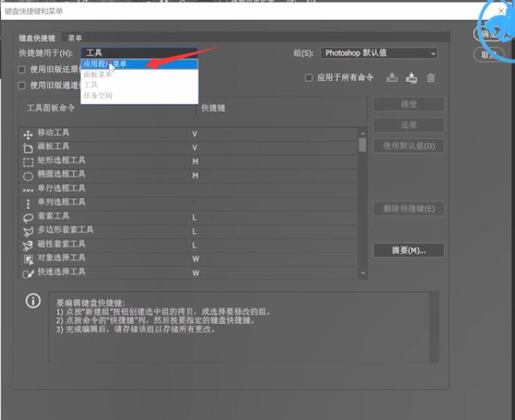Click the 工具面板命令 column header
This screenshot has height=420, width=515.
point(51,108)
